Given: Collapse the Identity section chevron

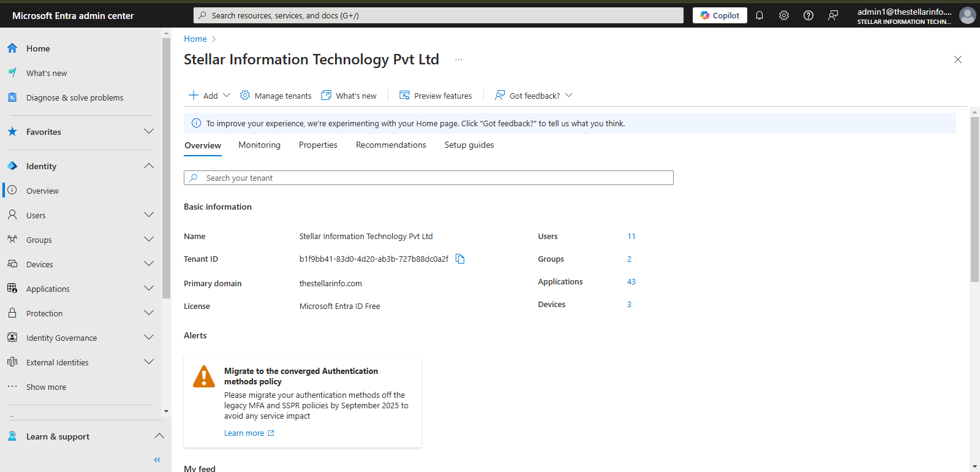Looking at the screenshot, I should pos(149,166).
